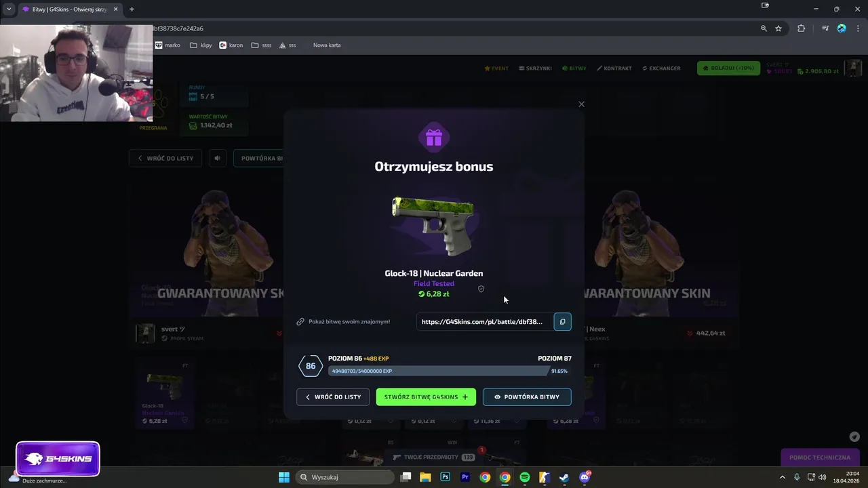Open the EVENT page in the navigation
Image resolution: width=868 pixels, height=488 pixels.
pos(496,68)
